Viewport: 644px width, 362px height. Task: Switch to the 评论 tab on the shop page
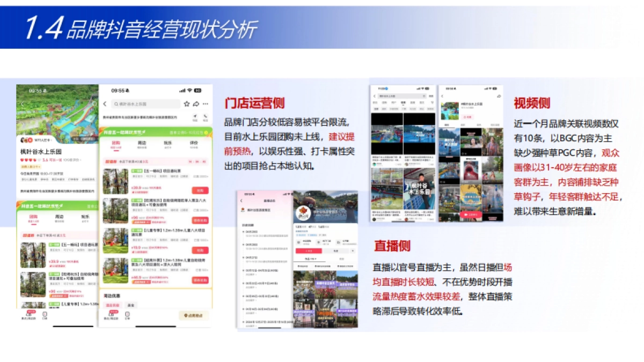pos(195,143)
